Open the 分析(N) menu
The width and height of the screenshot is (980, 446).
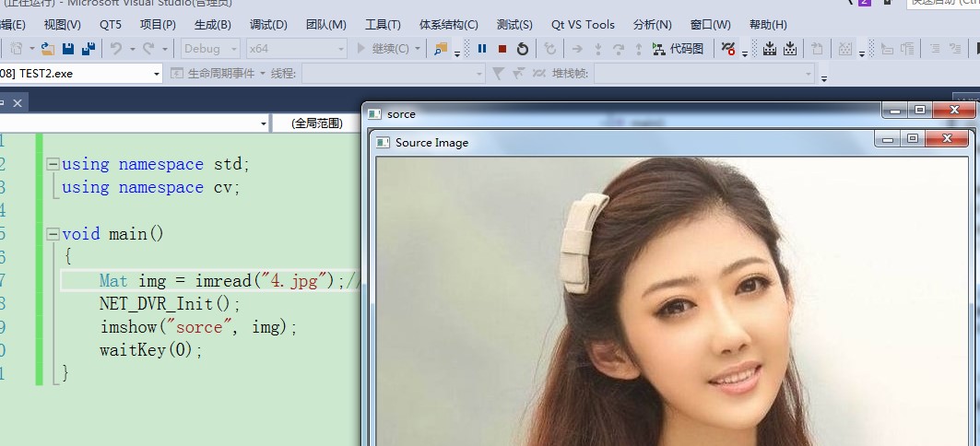click(653, 24)
